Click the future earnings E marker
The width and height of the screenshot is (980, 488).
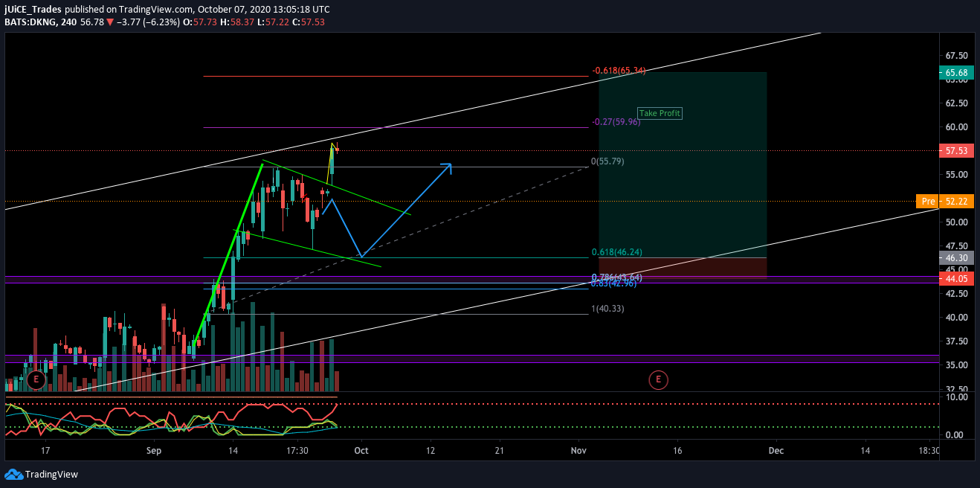click(658, 380)
